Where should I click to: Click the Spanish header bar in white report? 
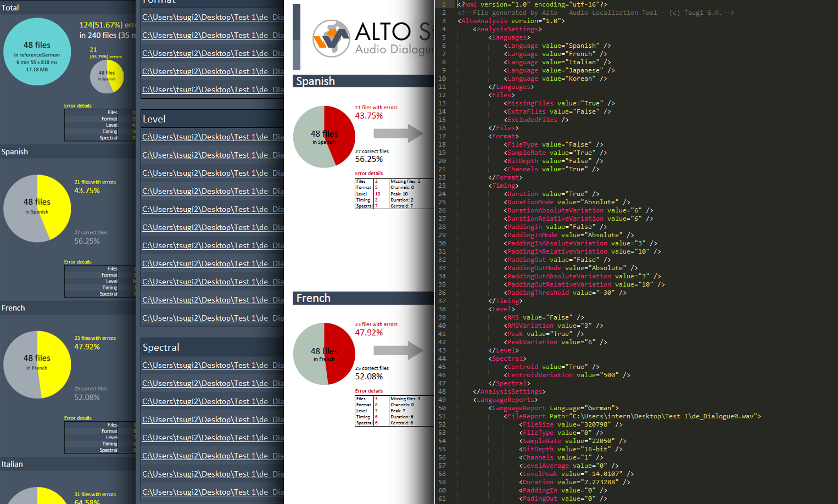(x=364, y=81)
